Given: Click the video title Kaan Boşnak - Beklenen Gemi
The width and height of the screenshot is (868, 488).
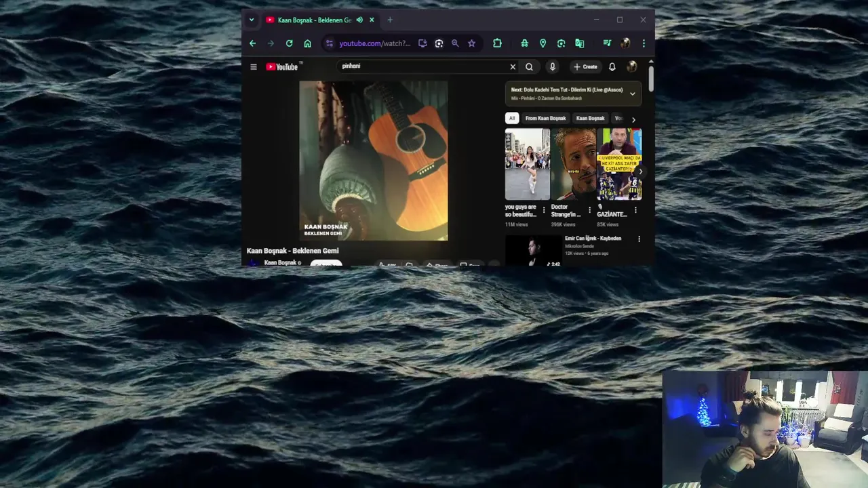Looking at the screenshot, I should pyautogui.click(x=292, y=251).
